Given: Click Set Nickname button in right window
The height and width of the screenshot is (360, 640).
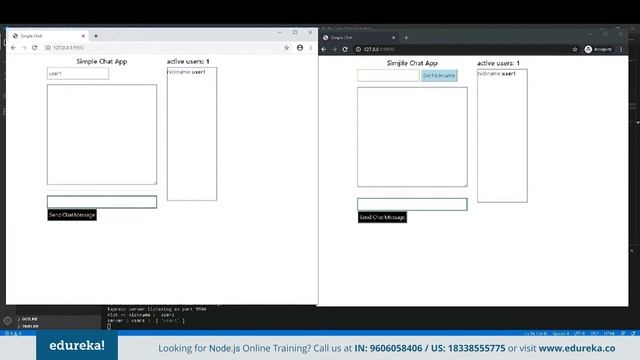Looking at the screenshot, I should pos(439,76).
